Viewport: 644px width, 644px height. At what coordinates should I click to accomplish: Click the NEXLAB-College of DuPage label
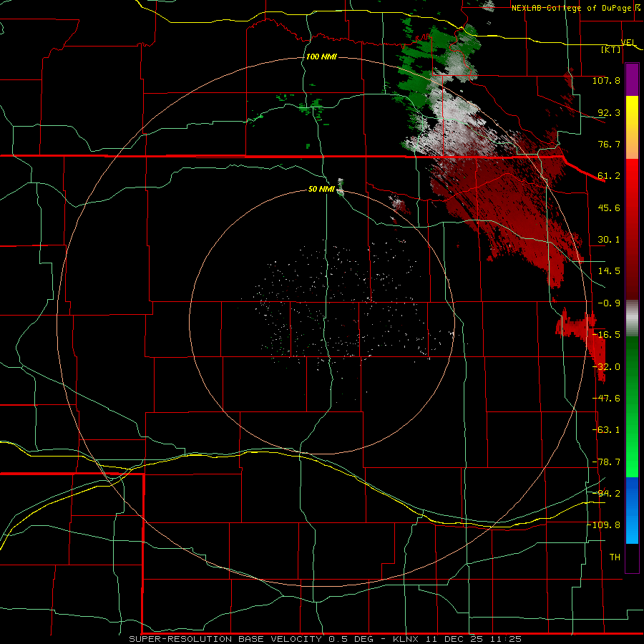click(x=575, y=8)
